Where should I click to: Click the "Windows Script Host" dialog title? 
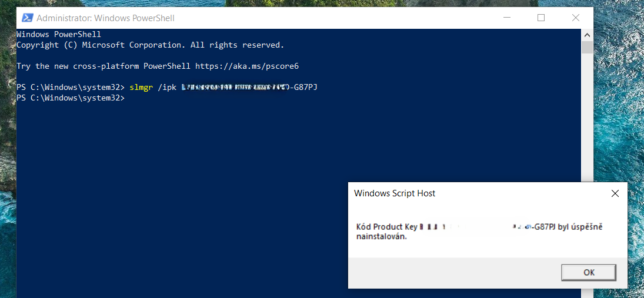[395, 193]
